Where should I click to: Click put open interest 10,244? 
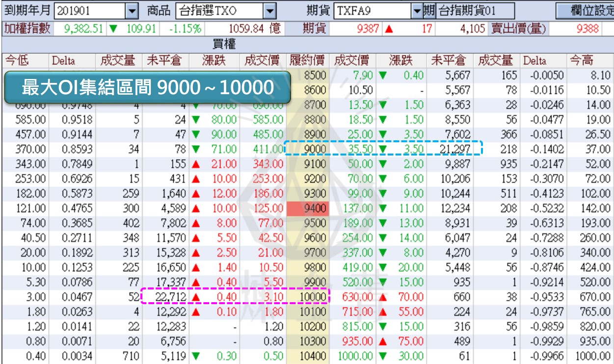point(455,194)
